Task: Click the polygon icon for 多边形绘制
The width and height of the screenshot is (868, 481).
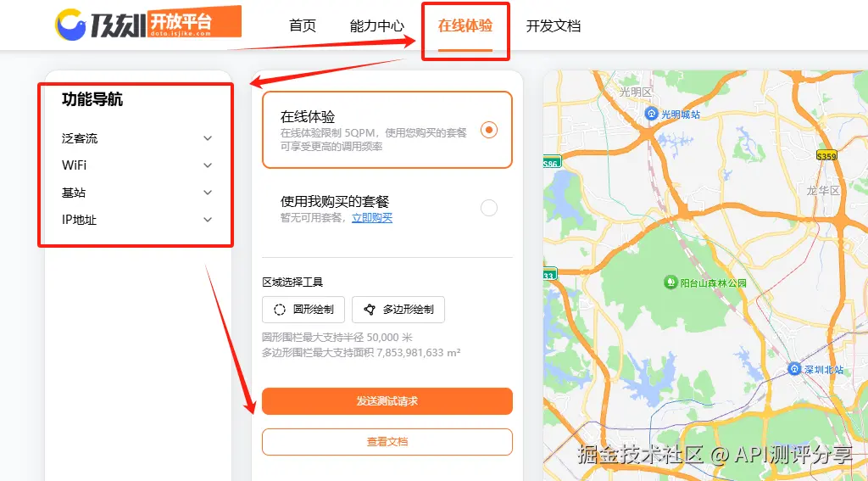Action: 370,310
